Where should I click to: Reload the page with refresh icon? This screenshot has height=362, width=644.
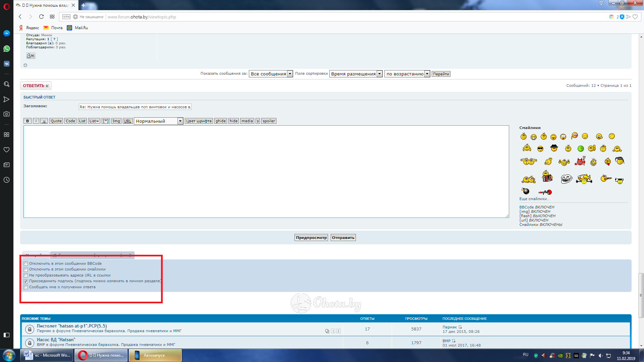41,17
